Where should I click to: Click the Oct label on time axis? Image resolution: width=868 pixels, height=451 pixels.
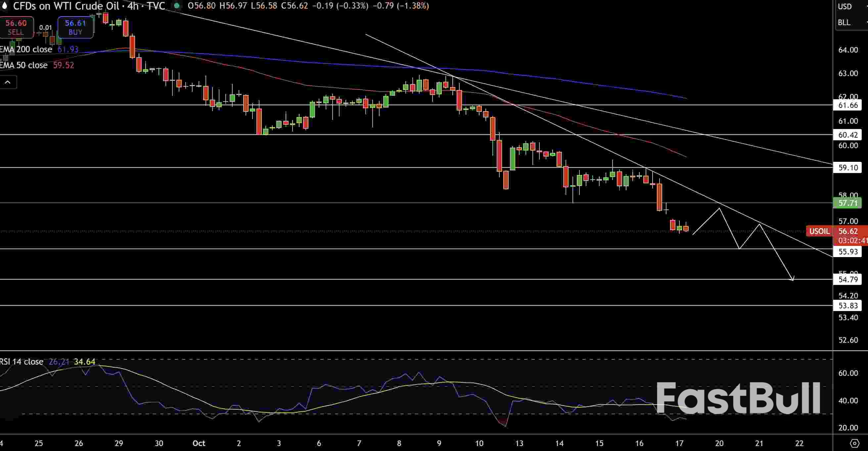pos(199,443)
